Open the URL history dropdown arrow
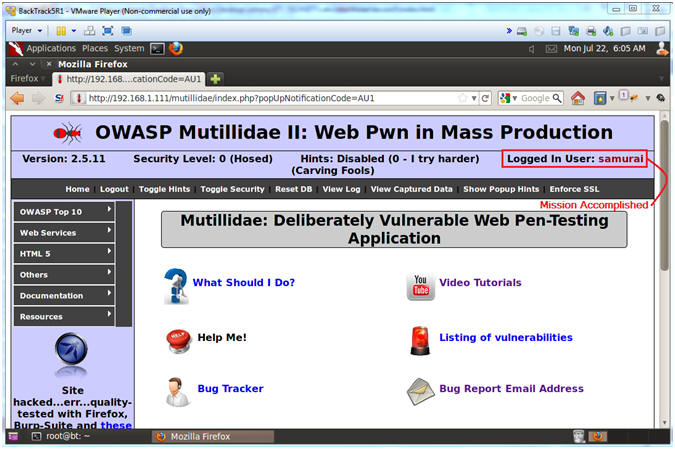Screen dimensions: 675x449 474,98
